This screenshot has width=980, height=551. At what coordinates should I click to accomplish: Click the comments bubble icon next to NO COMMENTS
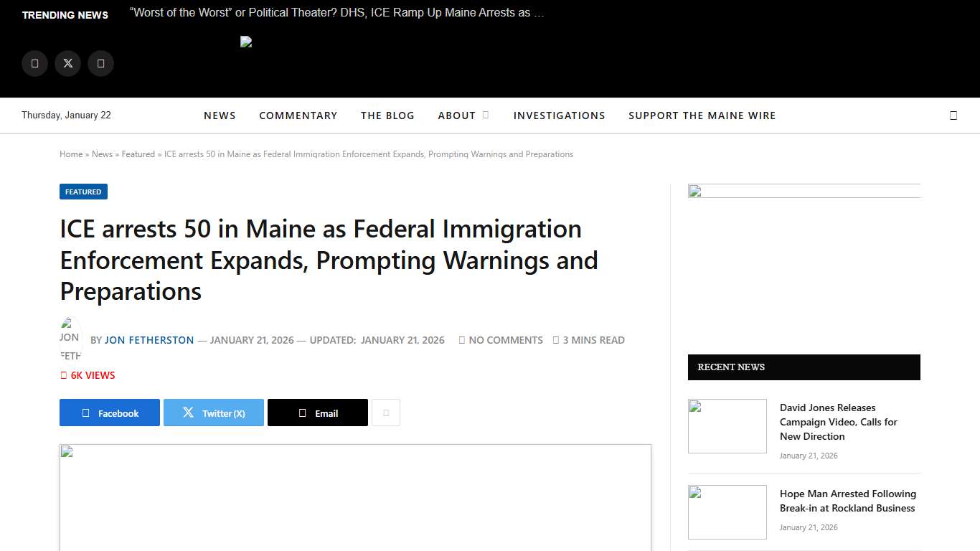coord(461,339)
